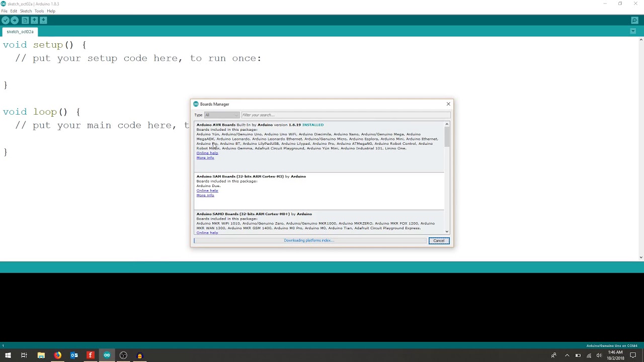Image resolution: width=644 pixels, height=362 pixels.
Task: Open a sketch with the Open icon
Action: (x=34, y=20)
